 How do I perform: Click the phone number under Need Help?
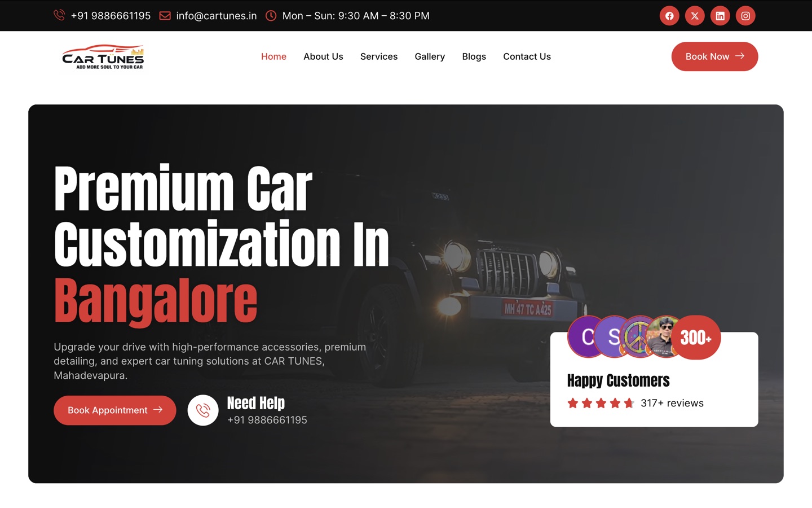point(267,420)
